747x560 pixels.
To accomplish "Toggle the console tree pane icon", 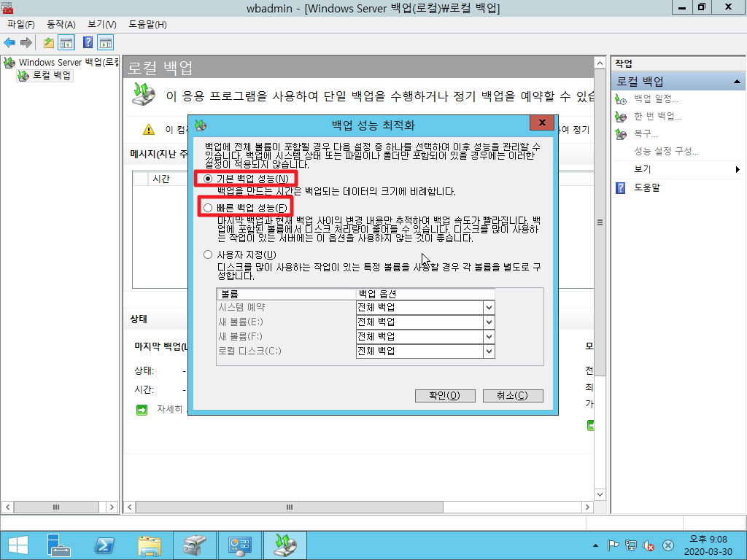I will click(66, 43).
